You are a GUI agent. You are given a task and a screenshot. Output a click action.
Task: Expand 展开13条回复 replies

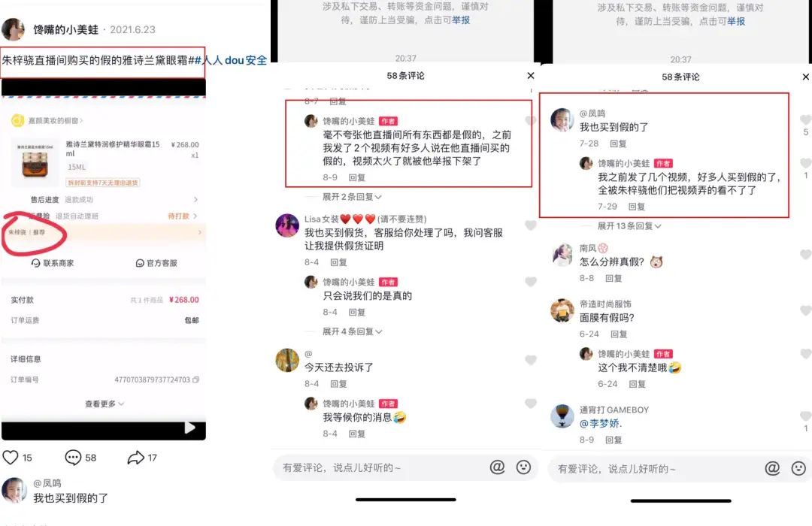click(x=629, y=225)
